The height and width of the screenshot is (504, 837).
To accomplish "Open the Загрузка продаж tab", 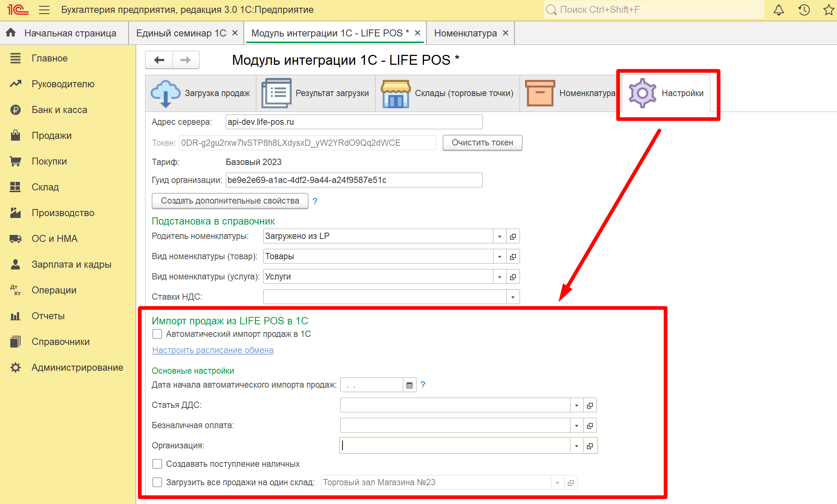I will [201, 94].
